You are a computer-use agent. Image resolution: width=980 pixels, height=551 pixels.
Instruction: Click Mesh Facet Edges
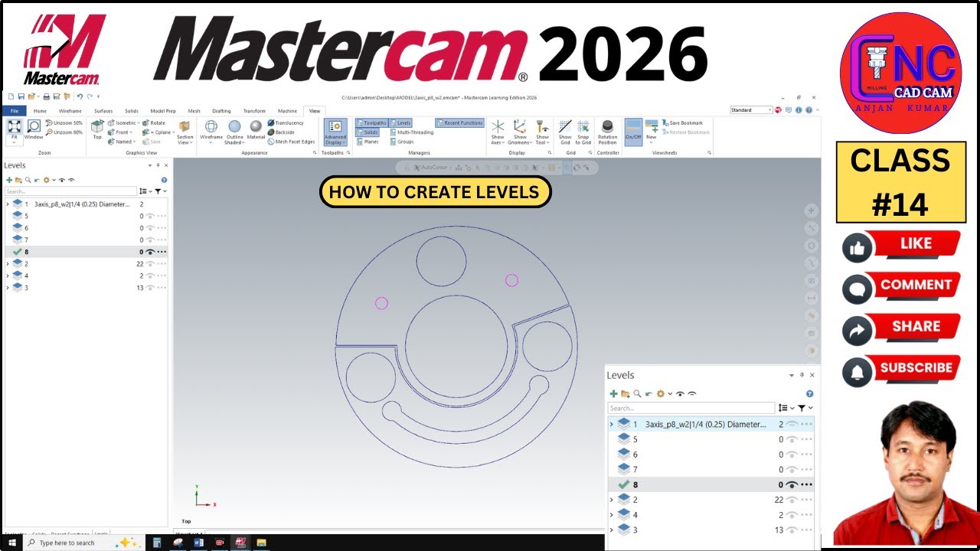pyautogui.click(x=291, y=142)
